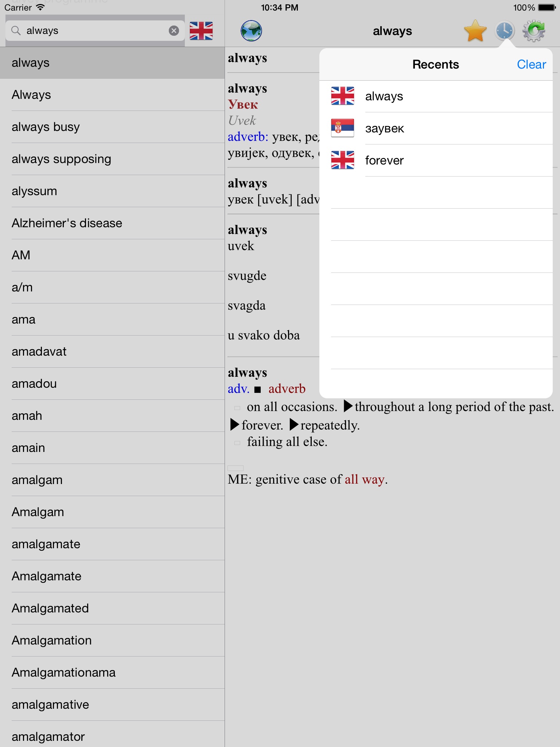Click the 'svagda' translation
The width and height of the screenshot is (560, 747).
tap(246, 306)
